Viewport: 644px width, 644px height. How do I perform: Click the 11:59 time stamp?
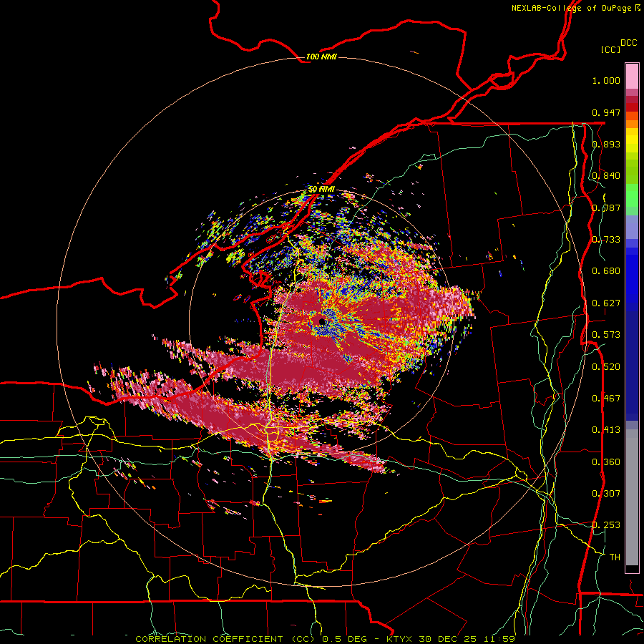pyautogui.click(x=499, y=639)
